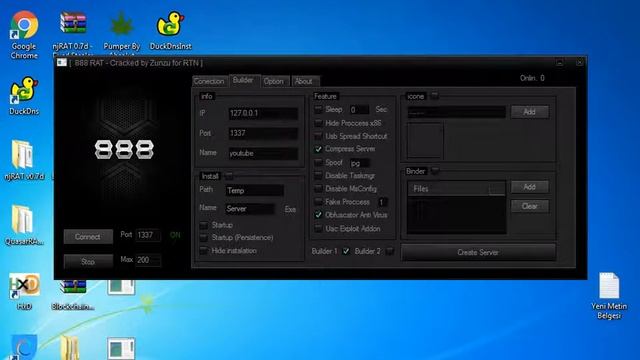Click the install Name field showing Server
This screenshot has width=640, height=360.
tap(249, 209)
